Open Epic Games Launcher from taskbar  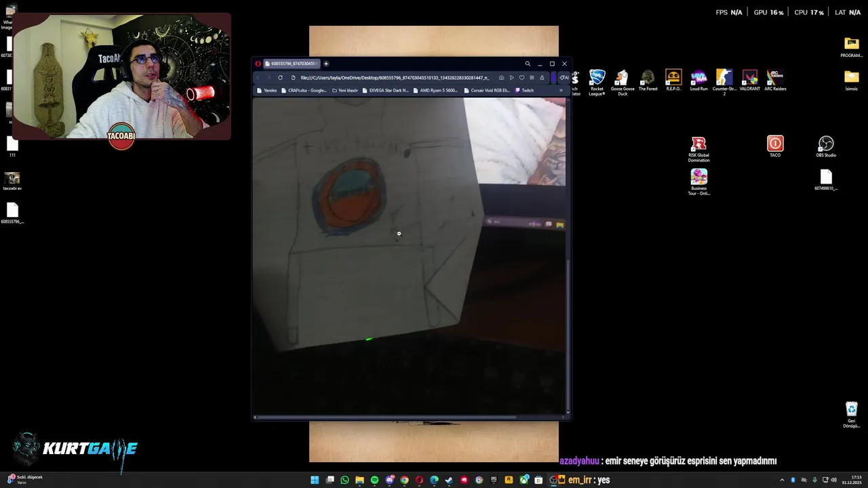(494, 480)
